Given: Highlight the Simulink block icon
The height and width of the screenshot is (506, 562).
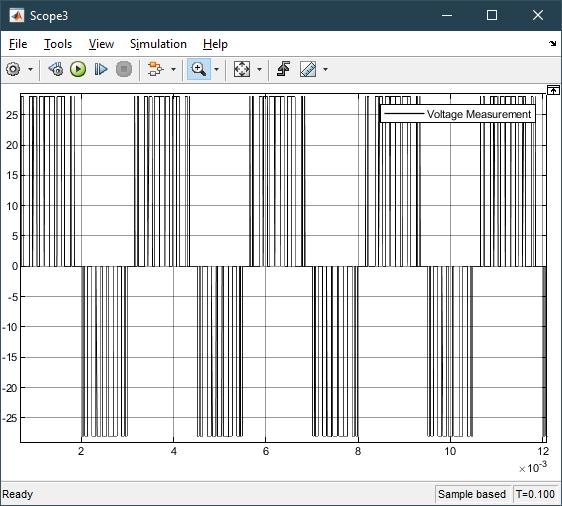Looking at the screenshot, I should (x=155, y=69).
